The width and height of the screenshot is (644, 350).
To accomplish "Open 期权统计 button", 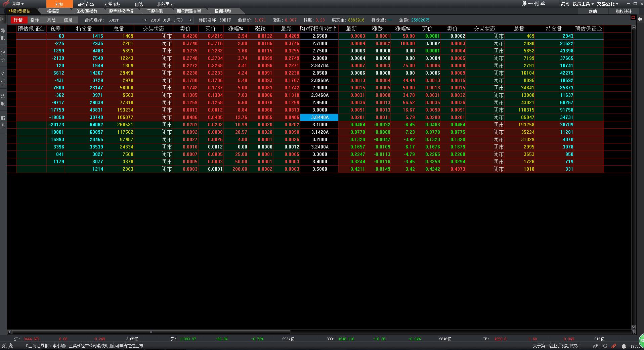I will point(624,11).
